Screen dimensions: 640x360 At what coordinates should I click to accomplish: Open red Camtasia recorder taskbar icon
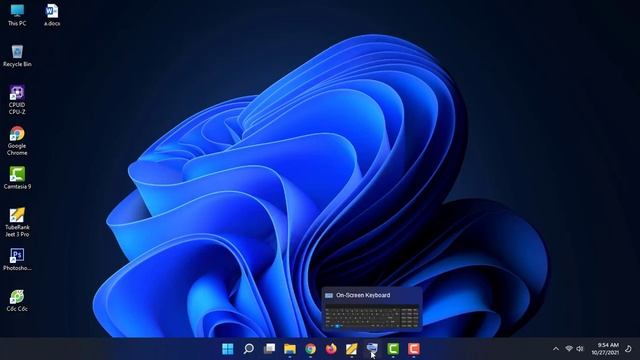click(413, 349)
